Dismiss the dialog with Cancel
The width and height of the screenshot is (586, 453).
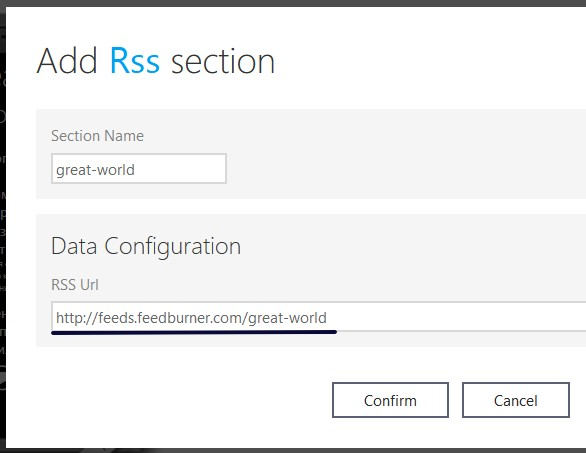pos(516,400)
